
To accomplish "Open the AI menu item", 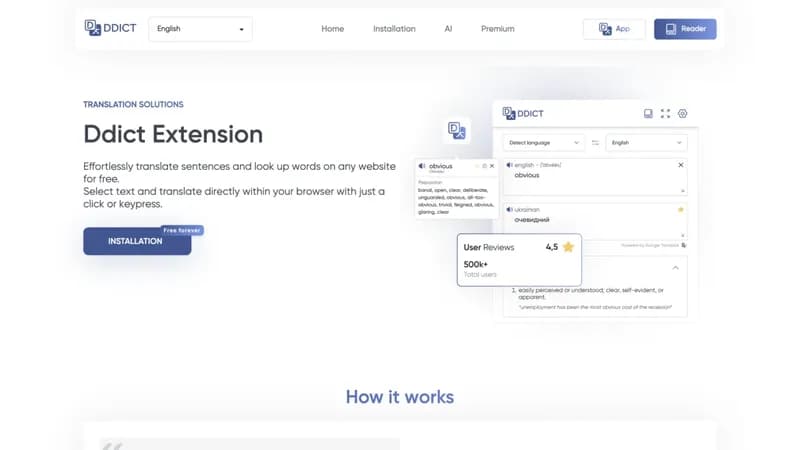I will click(448, 29).
